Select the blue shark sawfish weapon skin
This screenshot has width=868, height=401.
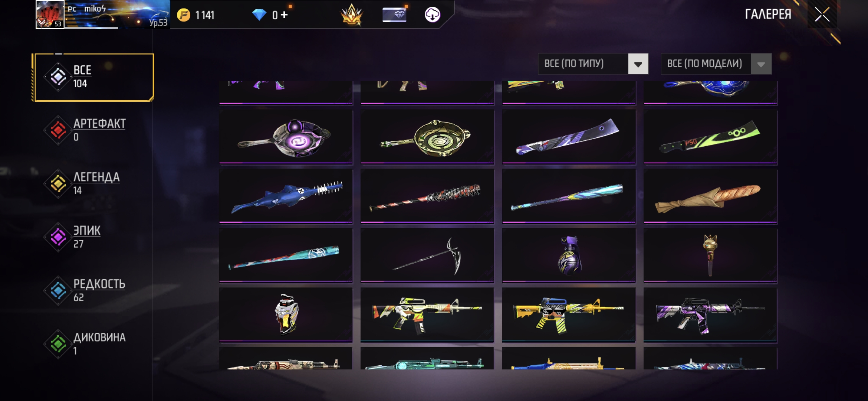pos(286,196)
